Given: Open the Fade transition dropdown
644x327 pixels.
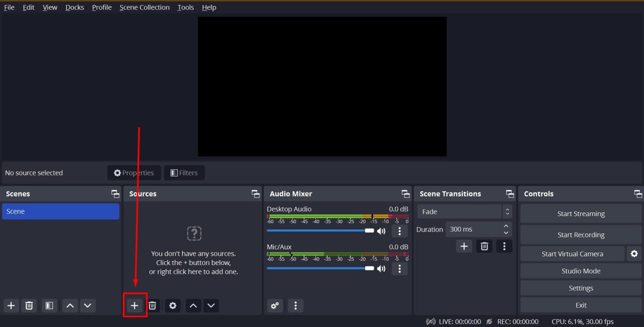Looking at the screenshot, I should (x=464, y=211).
